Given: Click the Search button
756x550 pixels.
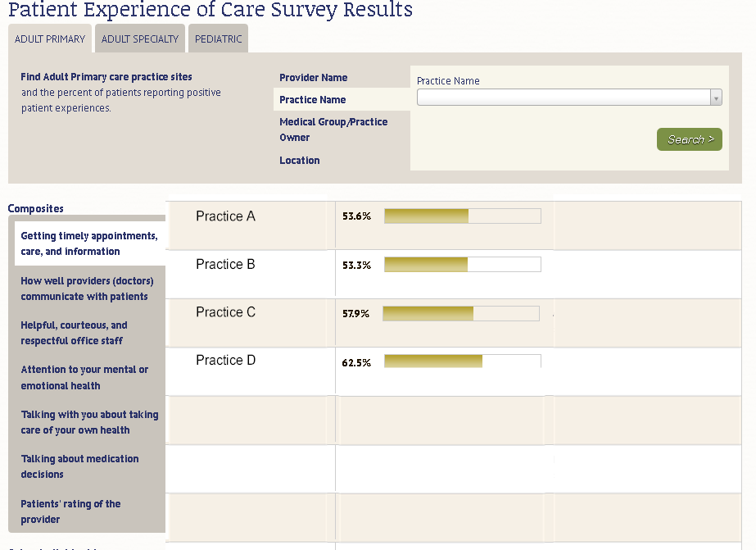Looking at the screenshot, I should [x=690, y=139].
